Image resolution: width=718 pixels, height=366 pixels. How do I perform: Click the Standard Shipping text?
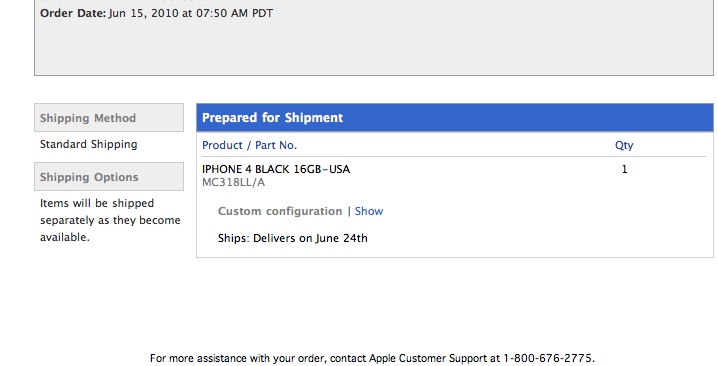[88, 144]
